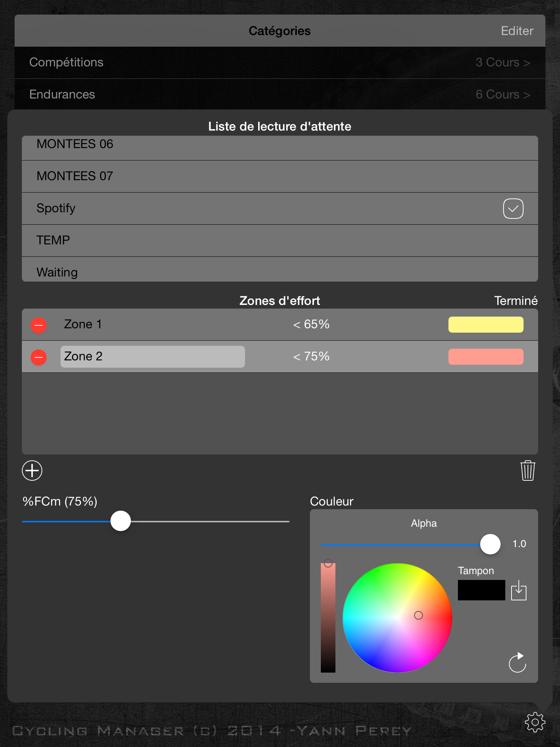Click the save to Tampon icon
The height and width of the screenshot is (747, 560).
518,590
